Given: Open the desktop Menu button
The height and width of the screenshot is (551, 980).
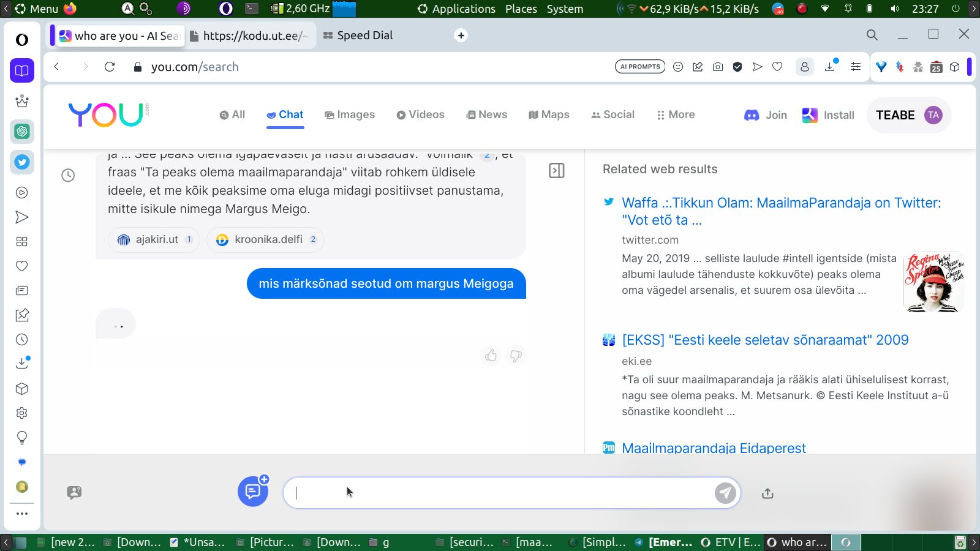Looking at the screenshot, I should point(37,9).
